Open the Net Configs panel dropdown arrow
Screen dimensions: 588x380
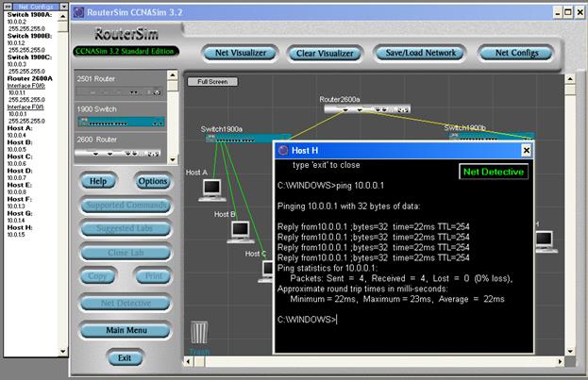pyautogui.click(x=8, y=6)
